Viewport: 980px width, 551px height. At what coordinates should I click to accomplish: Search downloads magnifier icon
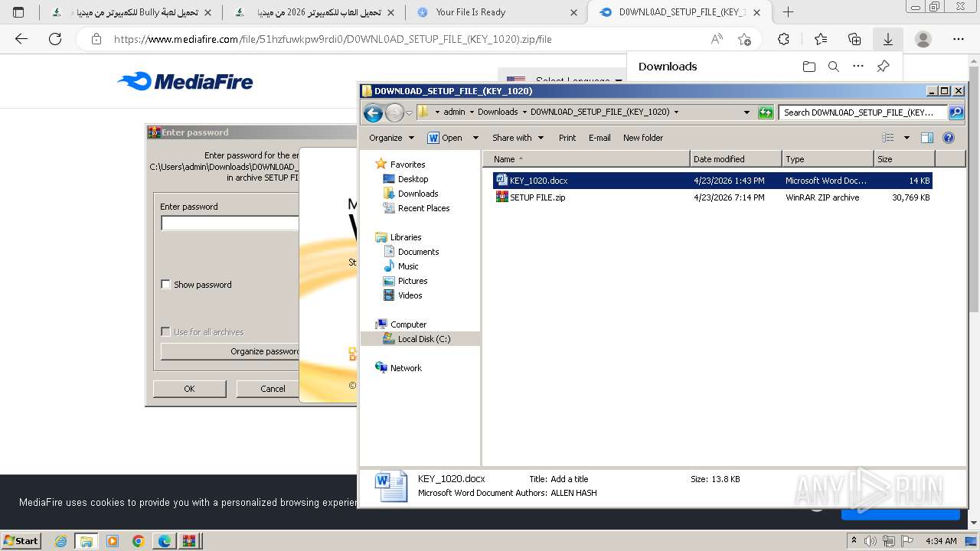click(x=834, y=67)
